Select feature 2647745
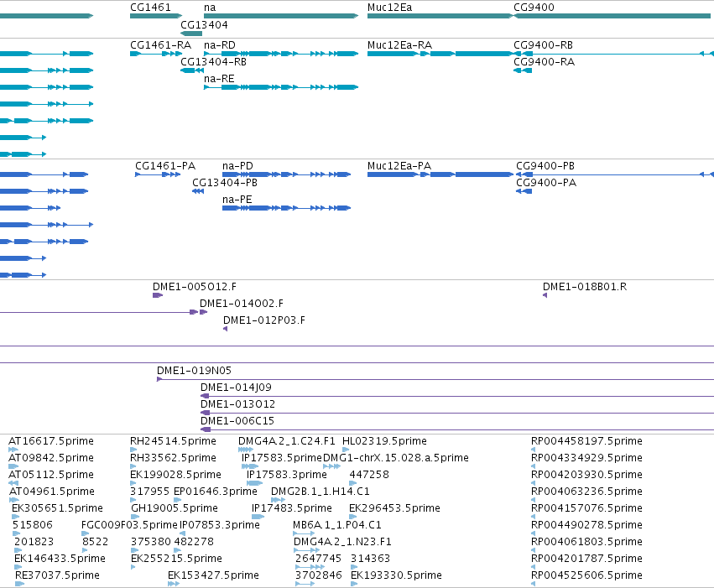714x588 pixels. point(310,567)
